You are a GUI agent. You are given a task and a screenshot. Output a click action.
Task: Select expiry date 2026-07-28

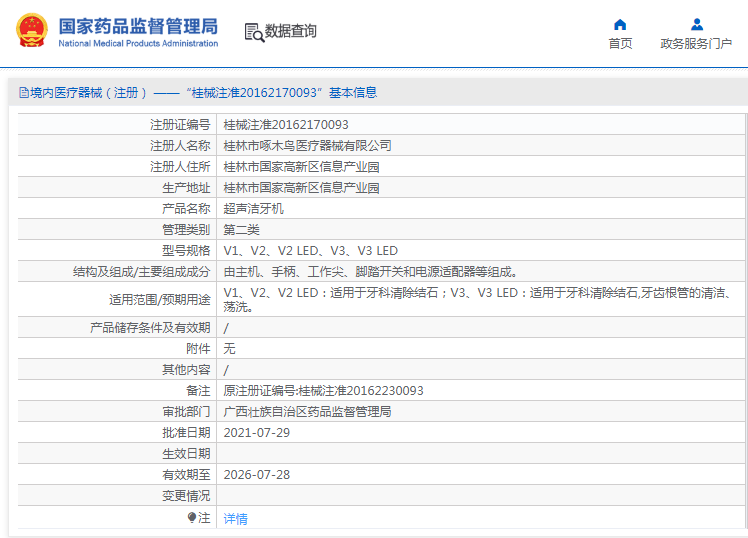coord(257,475)
